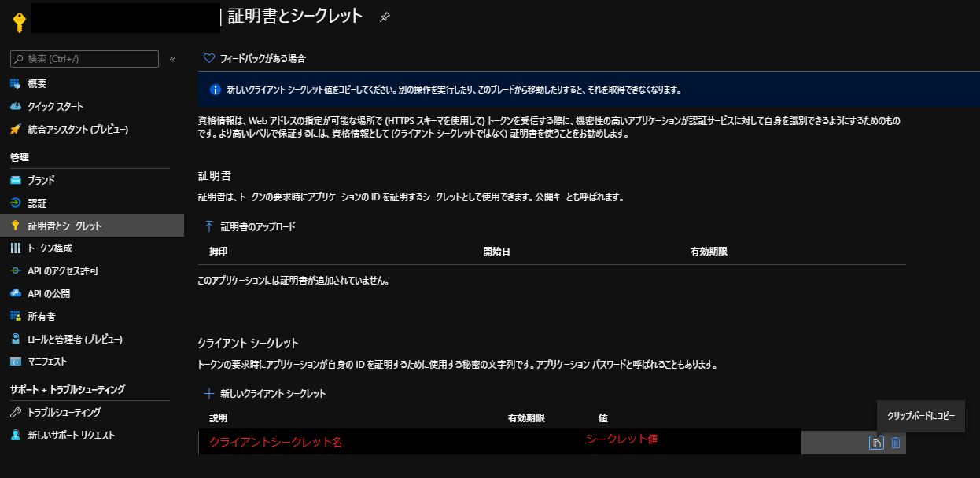
Task: Click the 所有者 icon in sidebar
Action: 16,317
